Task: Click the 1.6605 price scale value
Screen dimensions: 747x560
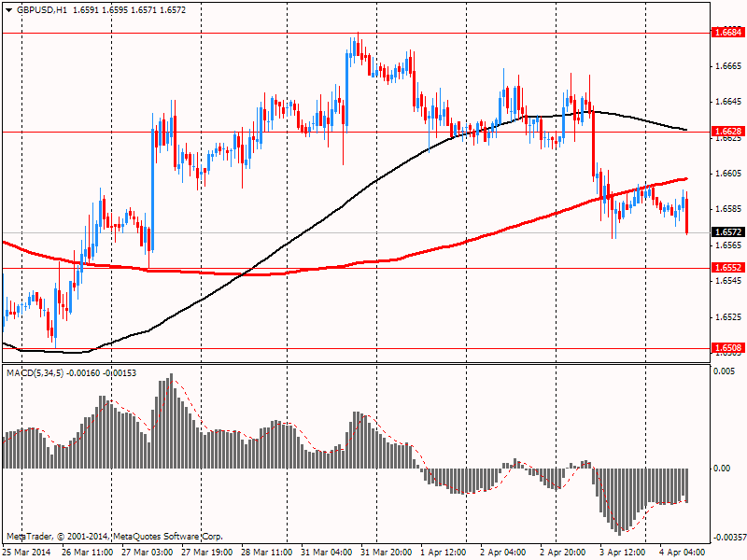Action: [728, 174]
